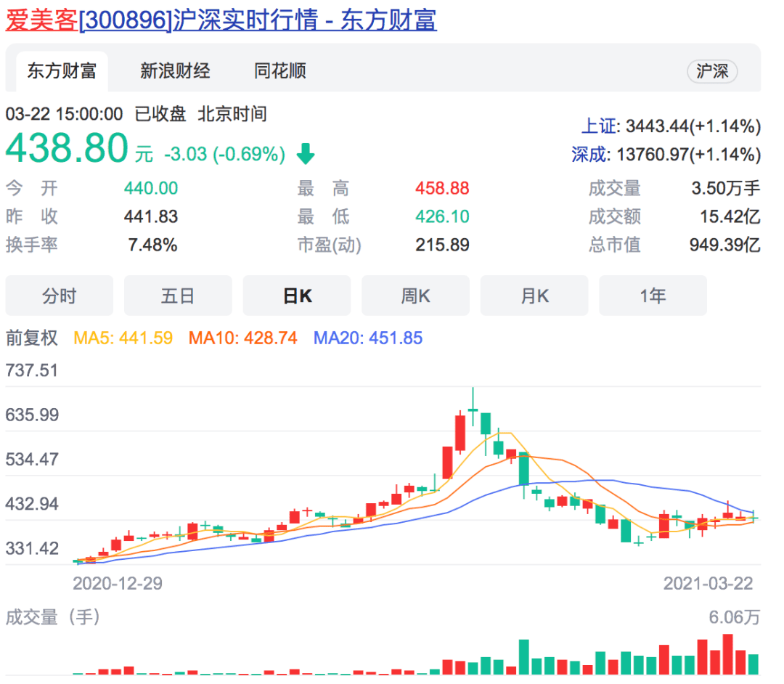This screenshot has width=784, height=684.
Task: Click the 前复权 label
Action: (31, 338)
